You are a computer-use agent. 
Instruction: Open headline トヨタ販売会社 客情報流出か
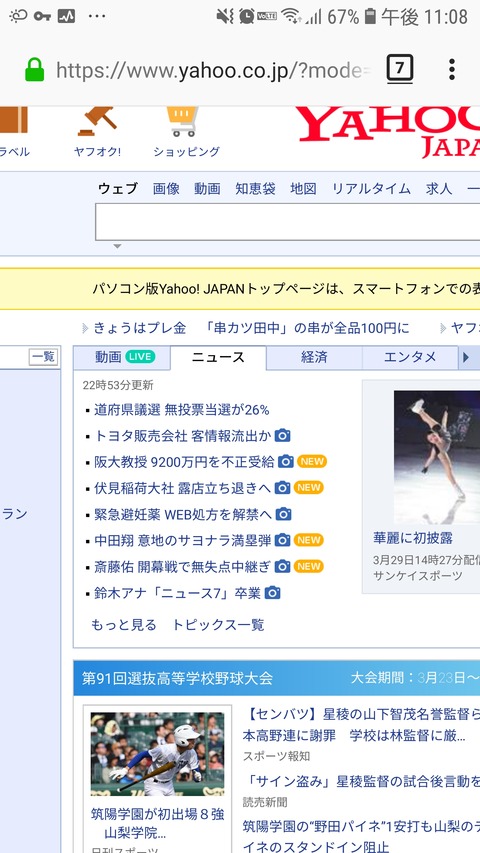182,436
